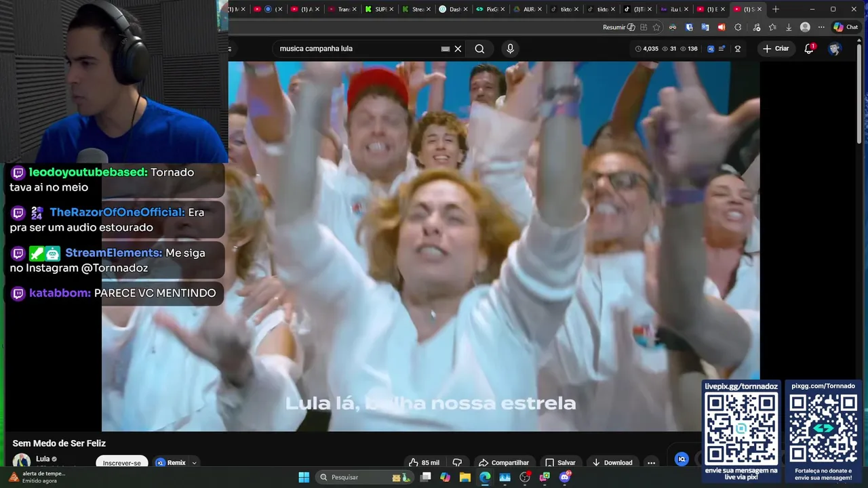The image size is (868, 488).
Task: Like the video with thumbs-up 85 mil
Action: (424, 463)
